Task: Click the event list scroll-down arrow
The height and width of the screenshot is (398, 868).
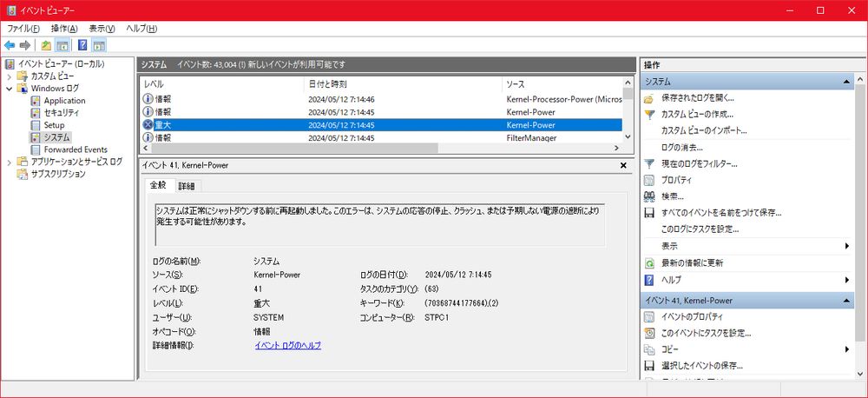Action: [x=628, y=137]
